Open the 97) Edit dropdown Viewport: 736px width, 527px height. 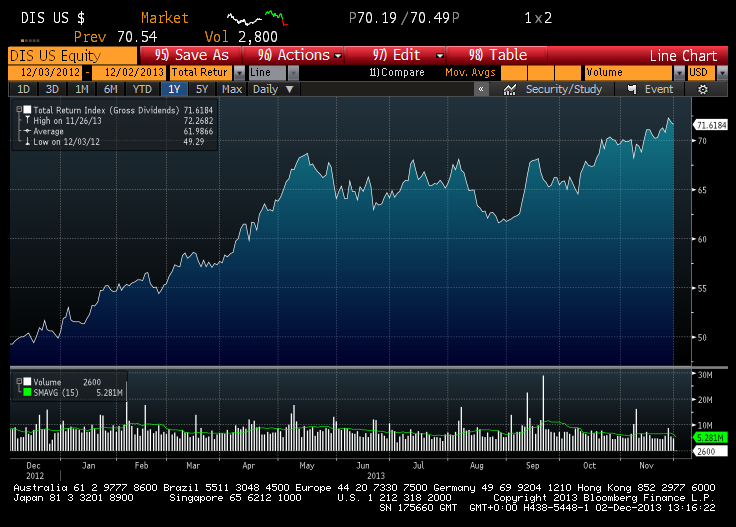[x=439, y=55]
